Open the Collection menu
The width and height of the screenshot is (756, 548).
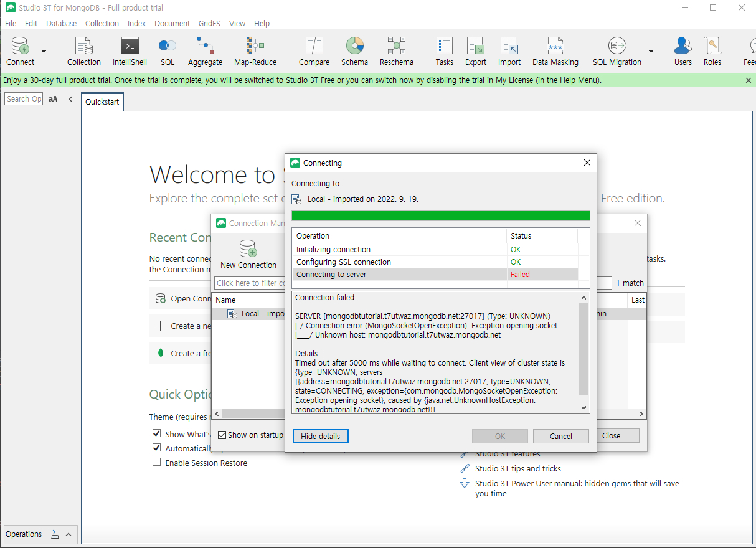(102, 23)
